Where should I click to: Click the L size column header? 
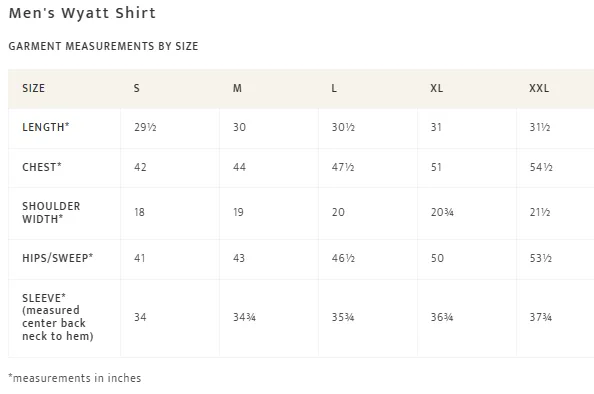pos(334,88)
